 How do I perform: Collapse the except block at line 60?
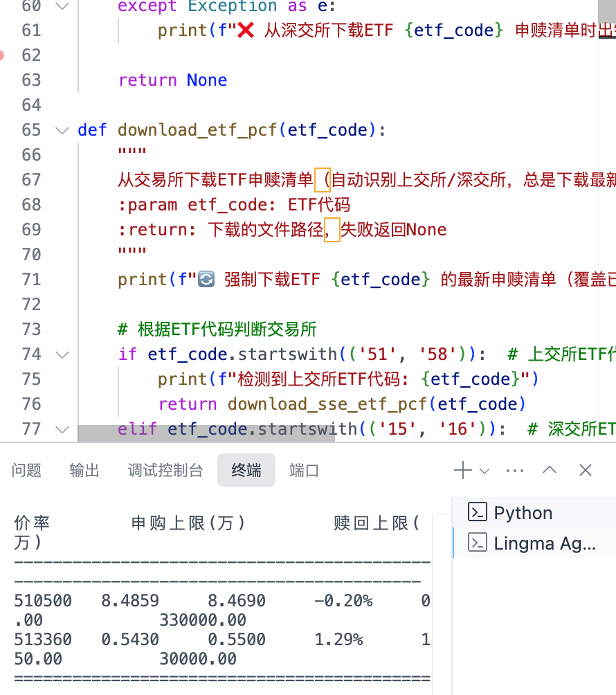[62, 6]
